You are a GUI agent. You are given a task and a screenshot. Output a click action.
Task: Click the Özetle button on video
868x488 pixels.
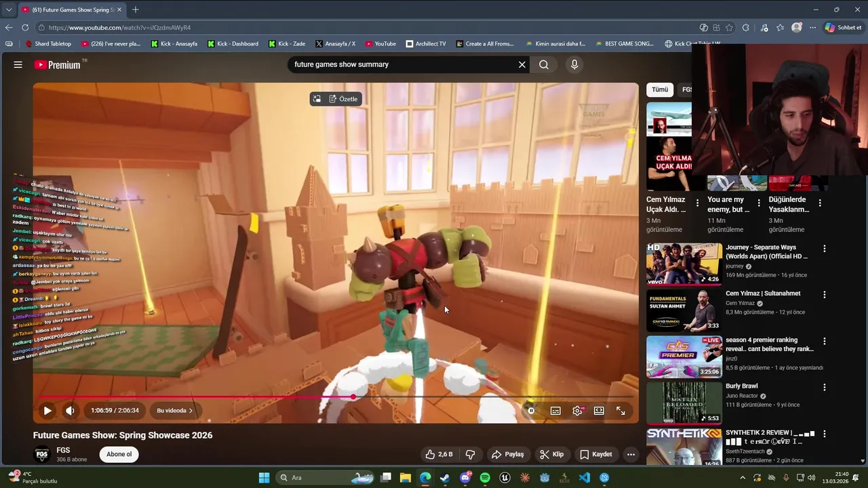343,99
